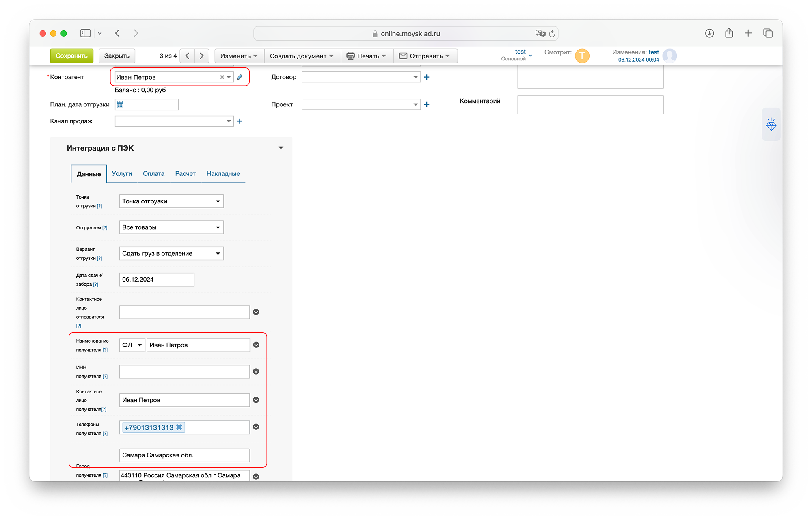Remove the phone number +79013131313 tag
This screenshot has height=520, width=812.
tap(179, 427)
